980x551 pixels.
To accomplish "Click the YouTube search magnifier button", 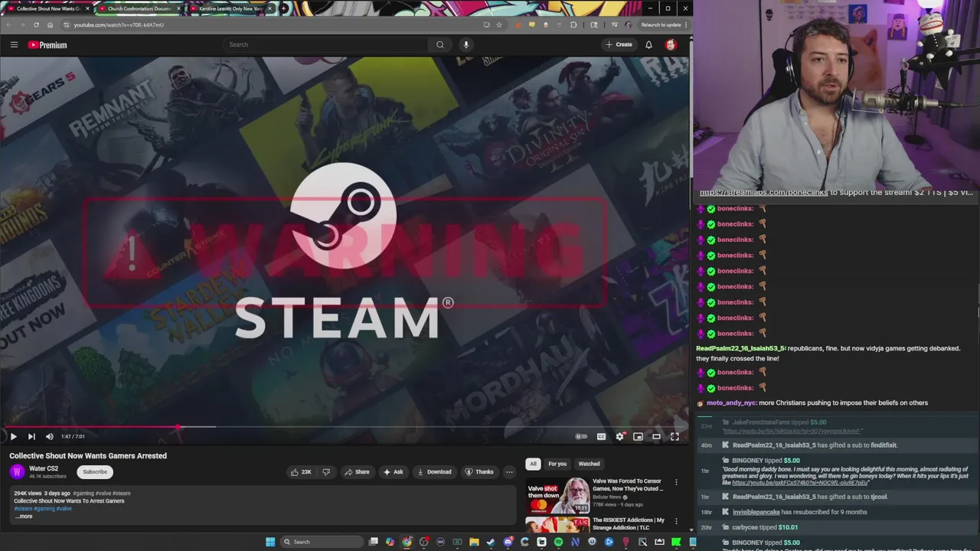I will (x=440, y=44).
